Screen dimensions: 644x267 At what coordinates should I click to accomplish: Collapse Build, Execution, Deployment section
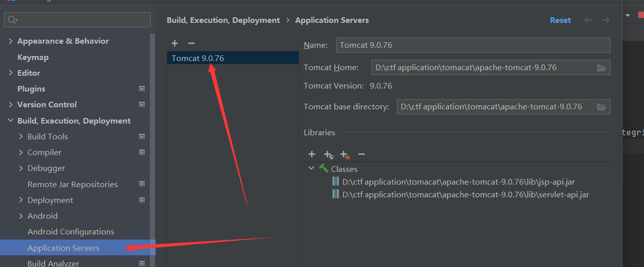point(11,121)
